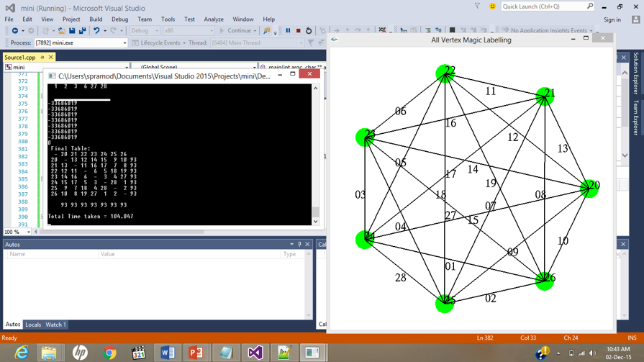The height and width of the screenshot is (362, 644).
Task: Click the volume speaker tray icon
Action: [x=592, y=353]
